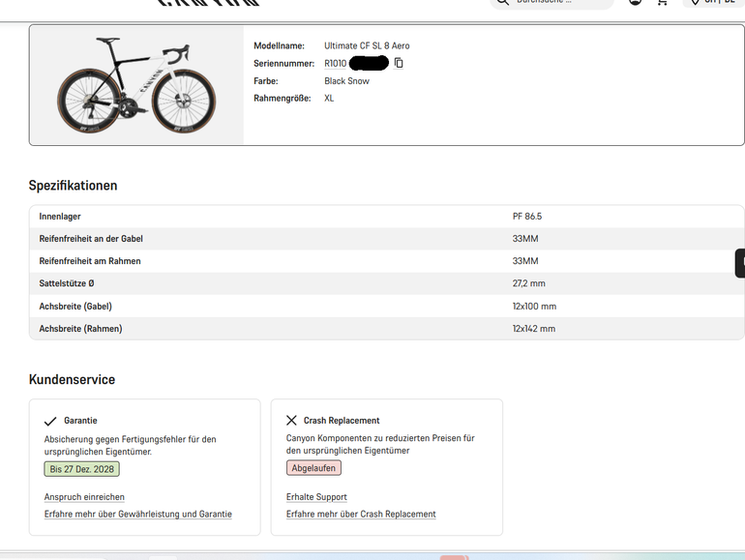Open the black side tab on the right edge
This screenshot has width=745, height=560.
[x=740, y=263]
